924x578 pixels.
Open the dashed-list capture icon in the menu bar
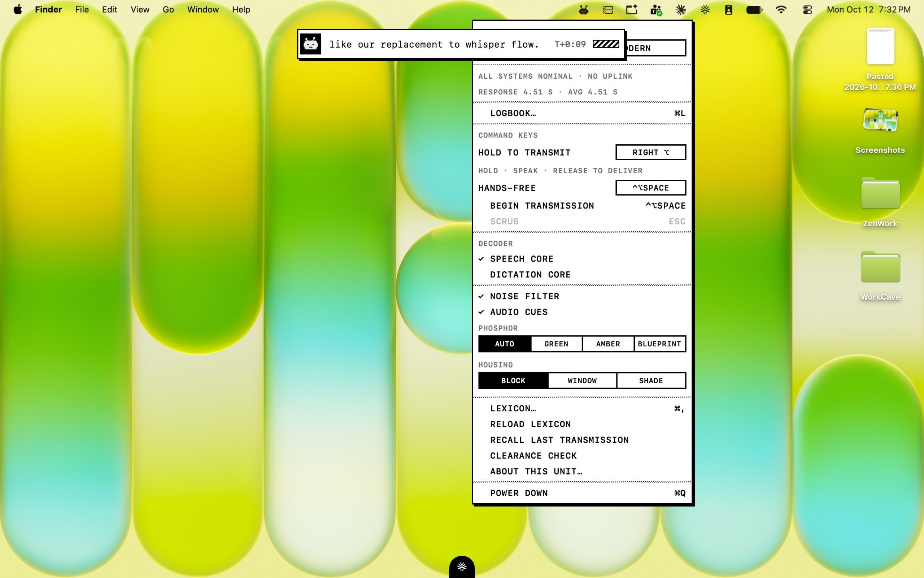pos(608,9)
